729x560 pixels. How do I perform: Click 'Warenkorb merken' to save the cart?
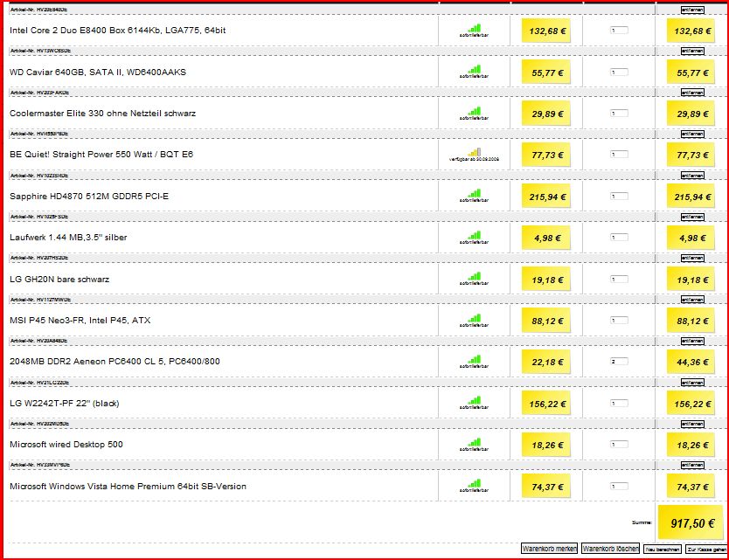[x=549, y=549]
